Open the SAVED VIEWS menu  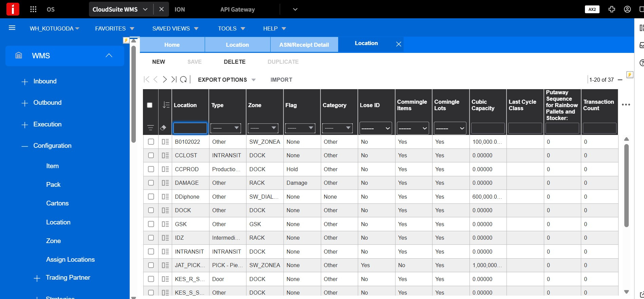pos(175,28)
